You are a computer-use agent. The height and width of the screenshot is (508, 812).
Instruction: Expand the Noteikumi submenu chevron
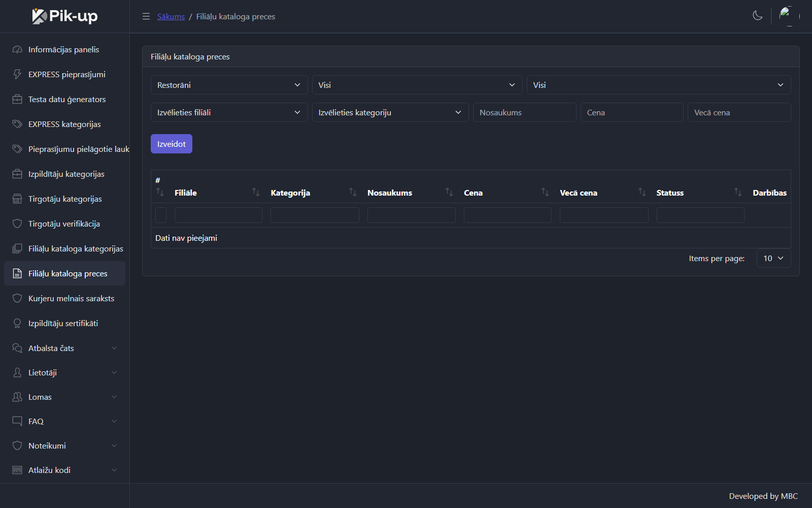click(114, 446)
